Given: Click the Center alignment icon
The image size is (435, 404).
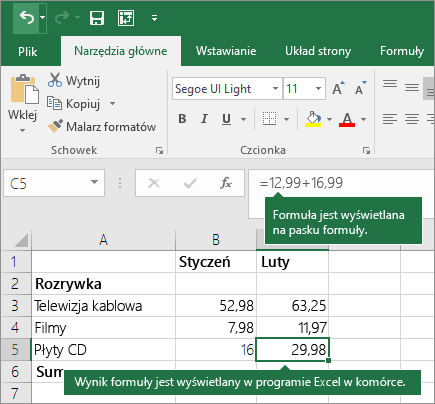Looking at the screenshot, I should [x=412, y=119].
